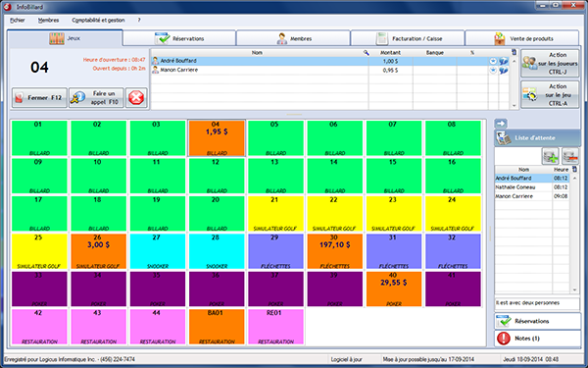Screen dimensions: 588x368
Task: Switch to the Facturation / Caisse tab
Action: [408, 38]
